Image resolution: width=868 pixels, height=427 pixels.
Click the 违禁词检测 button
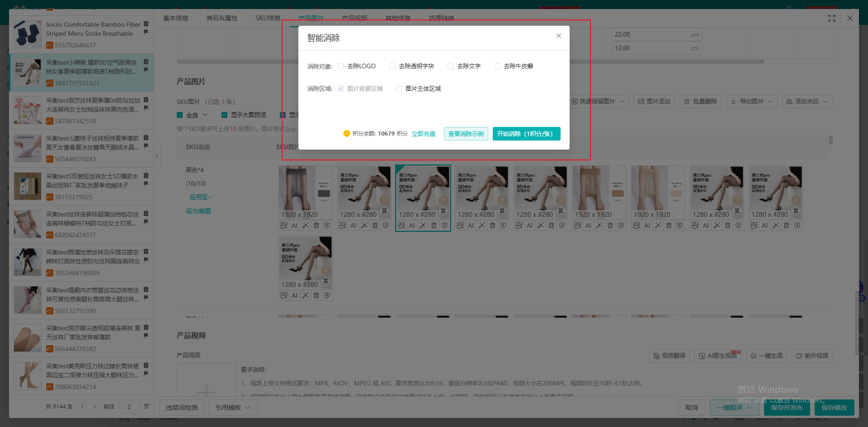182,408
